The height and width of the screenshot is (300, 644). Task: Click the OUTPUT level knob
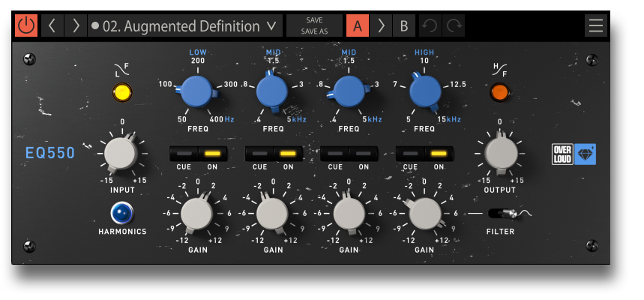click(501, 153)
